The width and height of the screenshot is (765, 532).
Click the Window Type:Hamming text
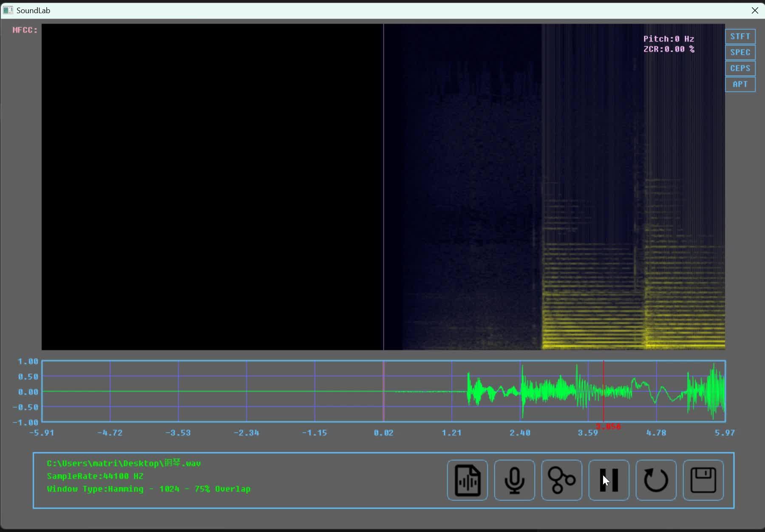(x=149, y=489)
